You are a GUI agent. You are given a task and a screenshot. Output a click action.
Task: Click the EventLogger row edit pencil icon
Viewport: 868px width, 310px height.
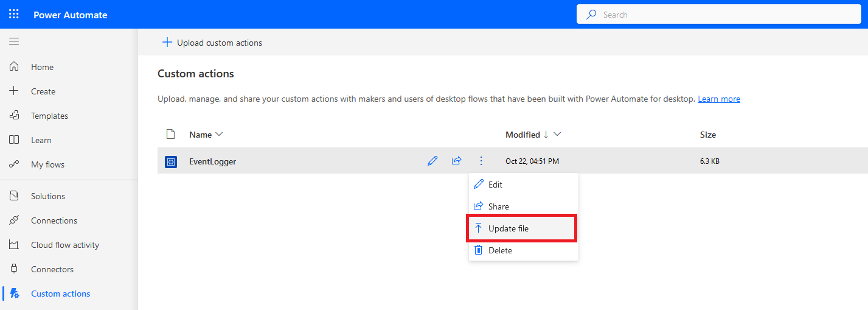coord(432,161)
